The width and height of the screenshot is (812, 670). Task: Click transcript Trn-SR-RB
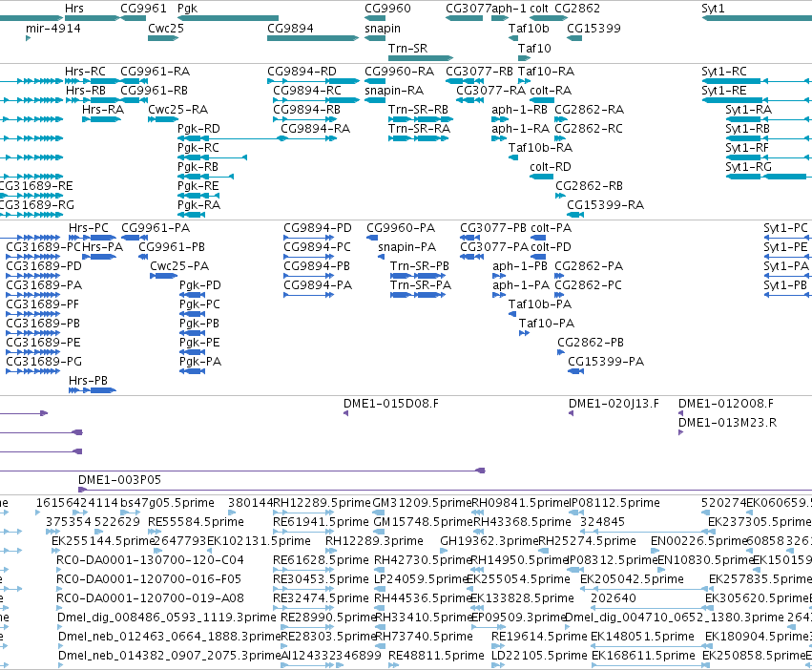(x=418, y=110)
